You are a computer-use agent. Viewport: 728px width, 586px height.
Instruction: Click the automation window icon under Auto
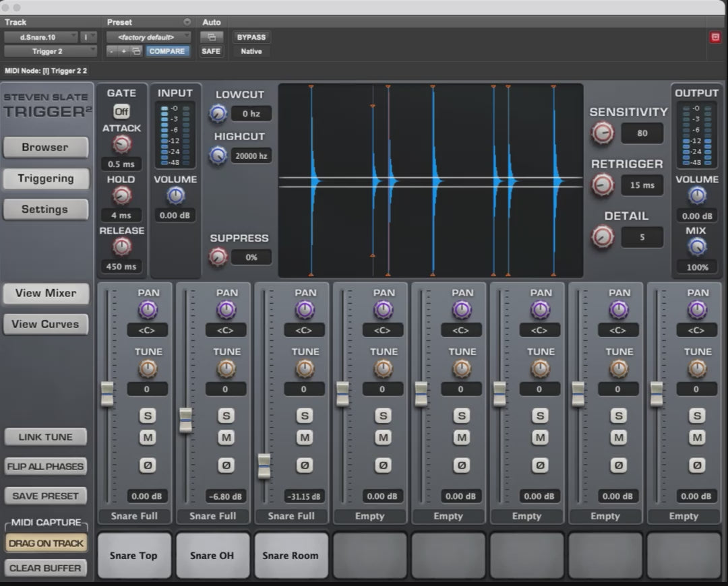click(211, 37)
